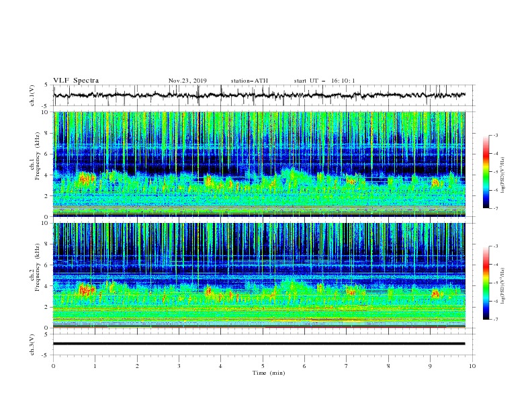
Task: Click the ch.1 color bar 'log(PSD)(V²/Hz)' label
Action: click(x=502, y=175)
